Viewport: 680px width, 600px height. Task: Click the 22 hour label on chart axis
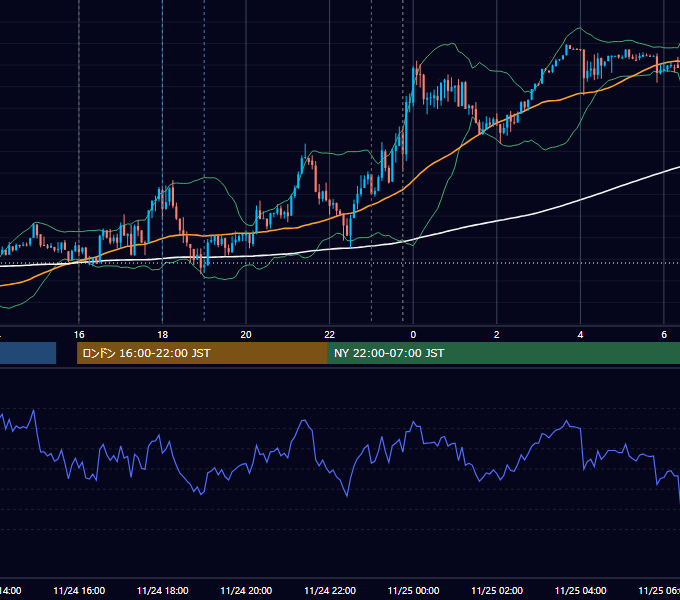pos(330,335)
